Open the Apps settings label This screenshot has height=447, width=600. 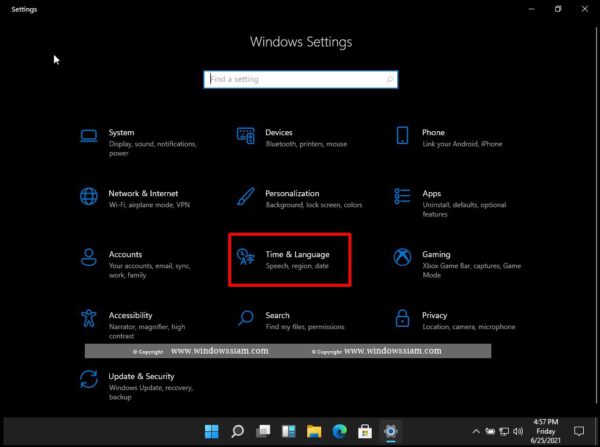point(432,193)
